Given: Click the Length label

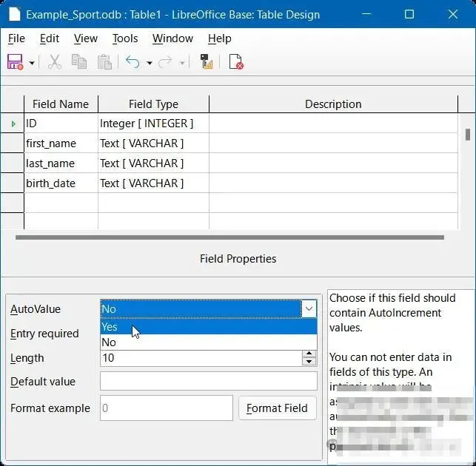Looking at the screenshot, I should (x=27, y=358).
